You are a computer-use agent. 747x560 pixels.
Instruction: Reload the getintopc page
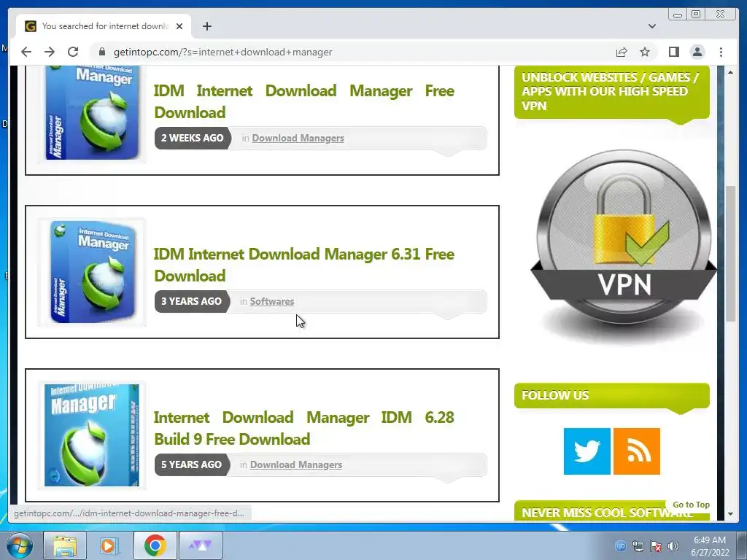coord(73,52)
